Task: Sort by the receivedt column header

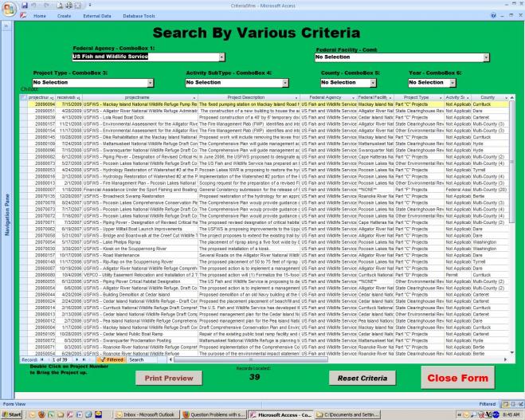Action: point(69,97)
